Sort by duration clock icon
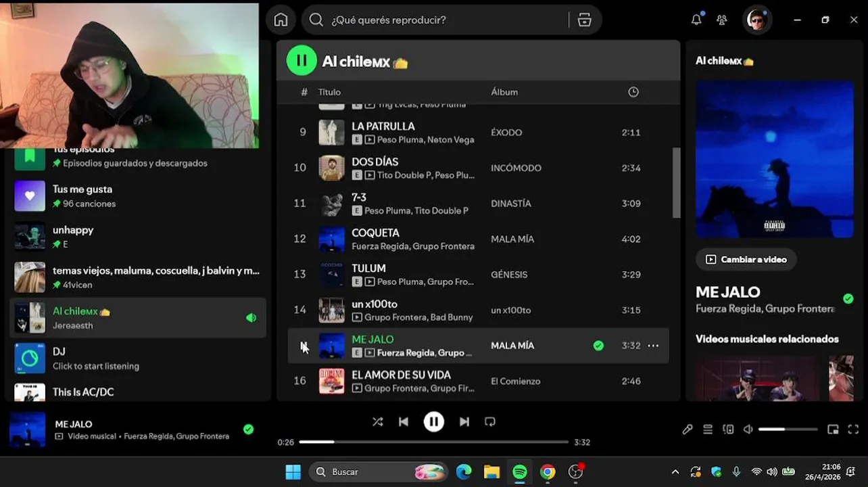 633,92
